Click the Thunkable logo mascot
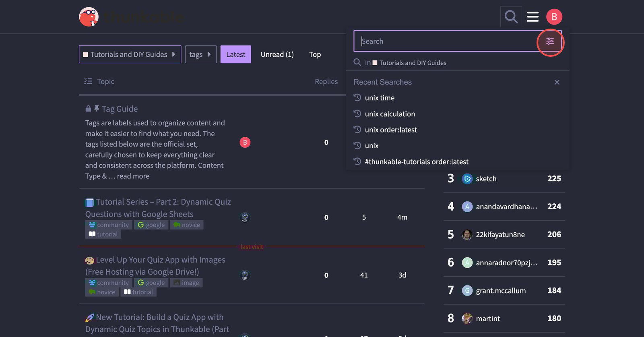This screenshot has height=337, width=644. pyautogui.click(x=89, y=17)
